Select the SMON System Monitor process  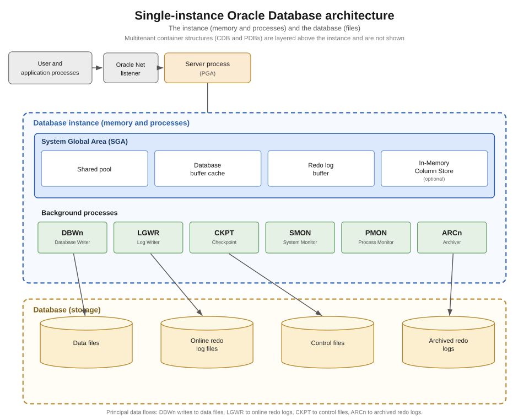[300, 238]
